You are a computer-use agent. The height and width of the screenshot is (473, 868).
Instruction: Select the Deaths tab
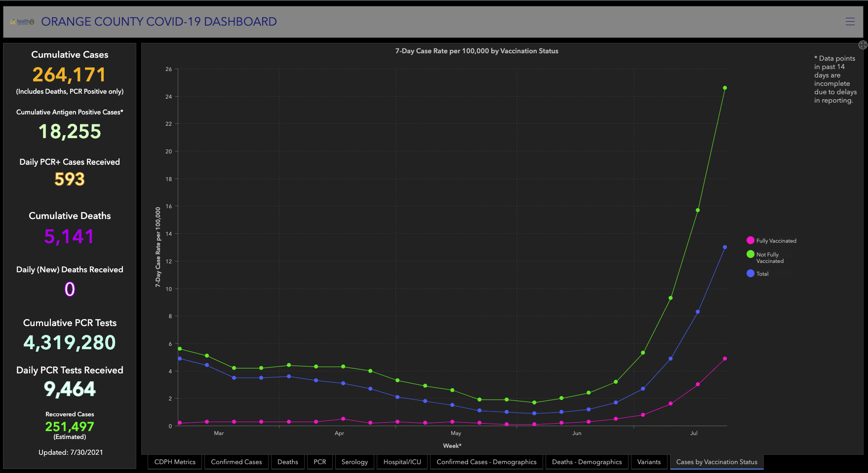click(288, 462)
